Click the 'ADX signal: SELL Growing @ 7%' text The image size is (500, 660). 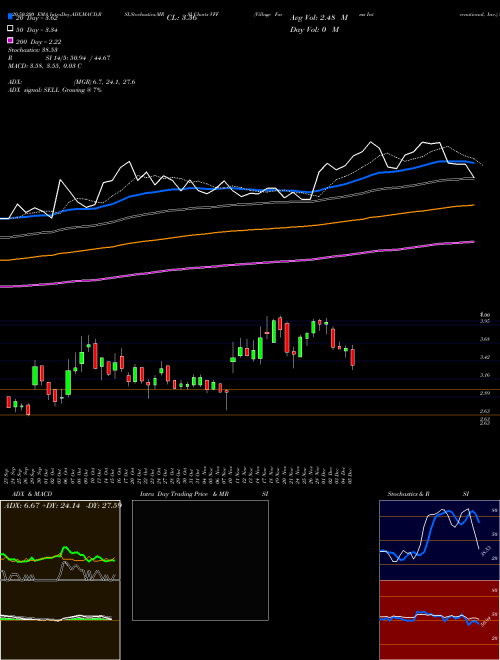pos(55,90)
